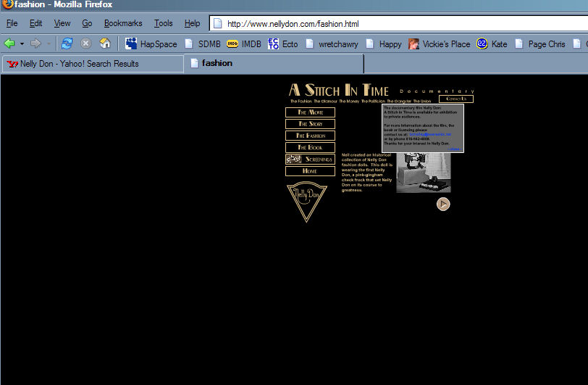588x385 pixels.
Task: Open the Forward button history dropdown arrow
Action: click(49, 44)
